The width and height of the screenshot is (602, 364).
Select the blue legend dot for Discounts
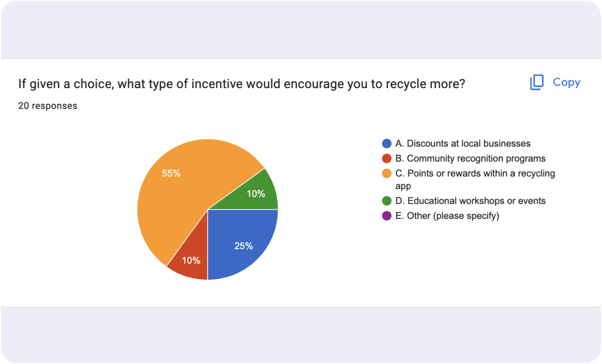click(x=387, y=143)
